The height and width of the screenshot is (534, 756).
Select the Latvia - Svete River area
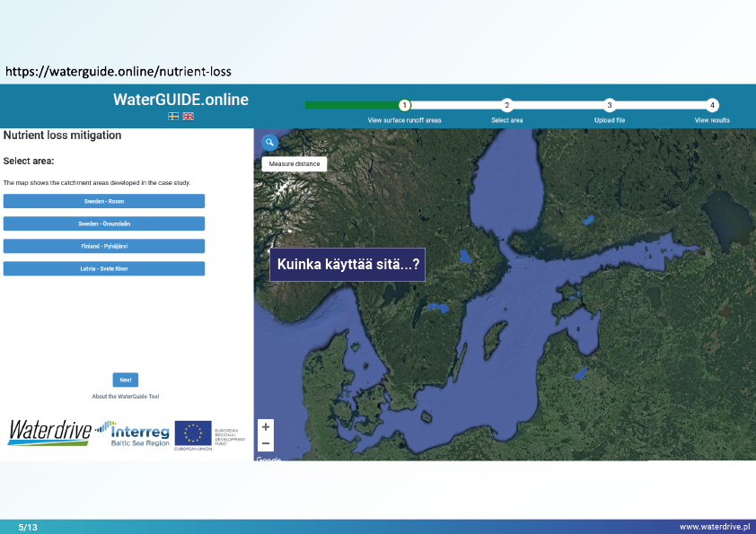click(104, 268)
